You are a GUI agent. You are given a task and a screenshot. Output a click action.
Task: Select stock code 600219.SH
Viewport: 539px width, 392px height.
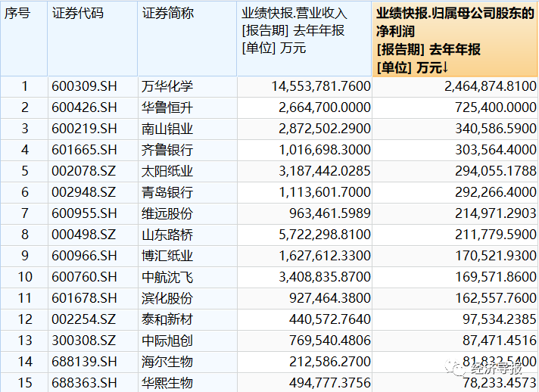tap(84, 129)
